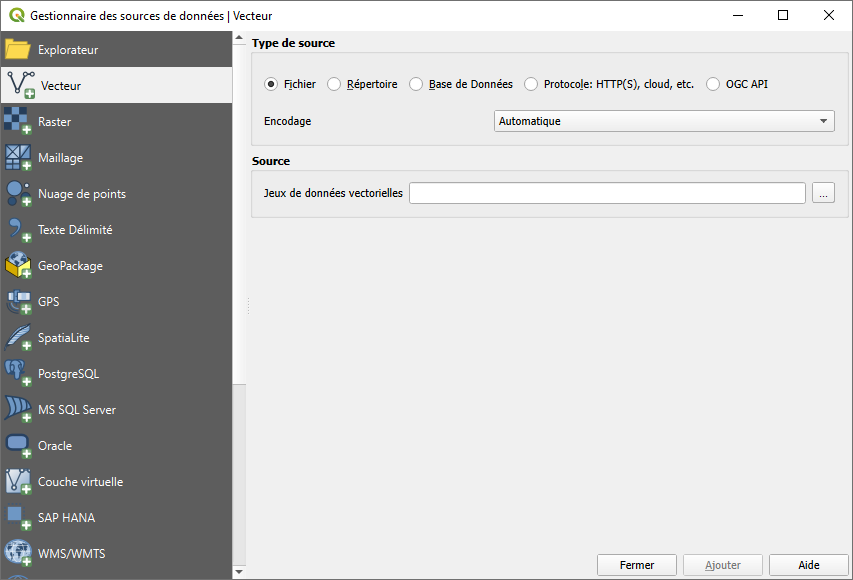This screenshot has height=580, width=853.
Task: Select the Raster source icon
Action: pos(18,122)
